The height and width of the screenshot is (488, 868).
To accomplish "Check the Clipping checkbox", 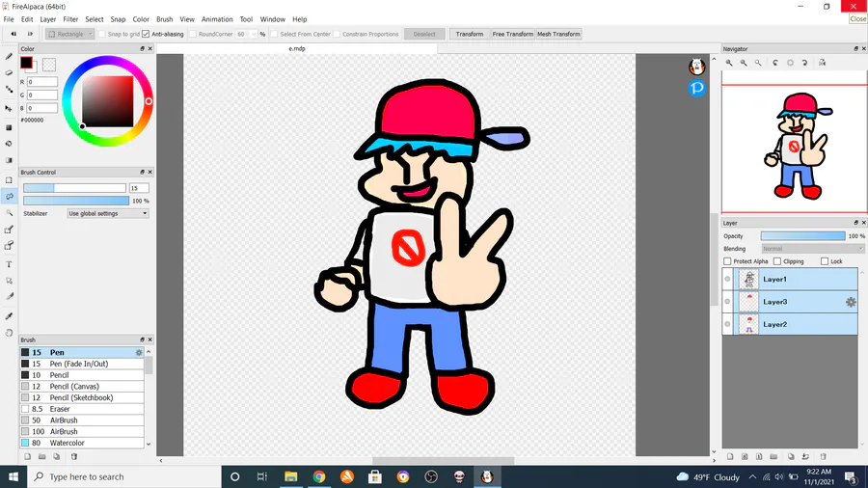I will [777, 261].
